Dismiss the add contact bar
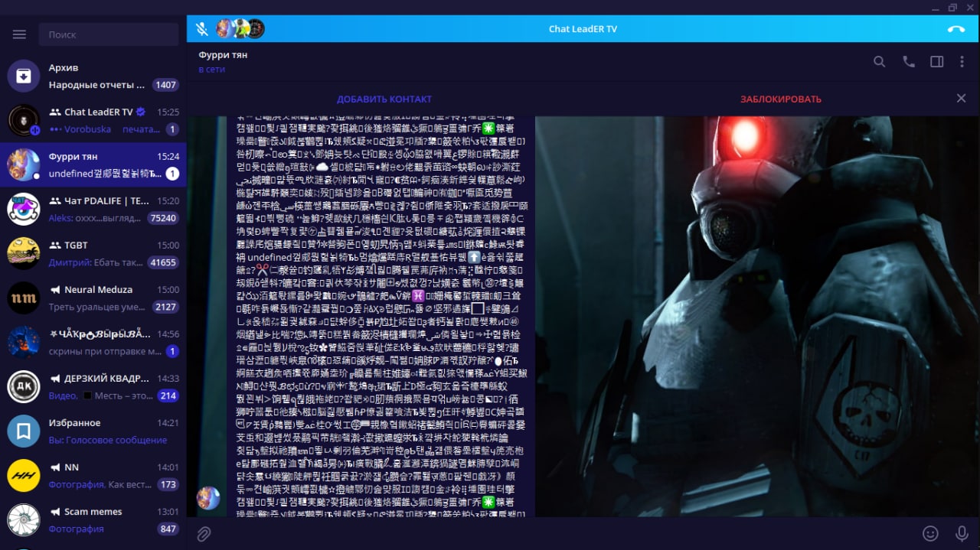Screen dimensions: 980x550 coord(961,98)
